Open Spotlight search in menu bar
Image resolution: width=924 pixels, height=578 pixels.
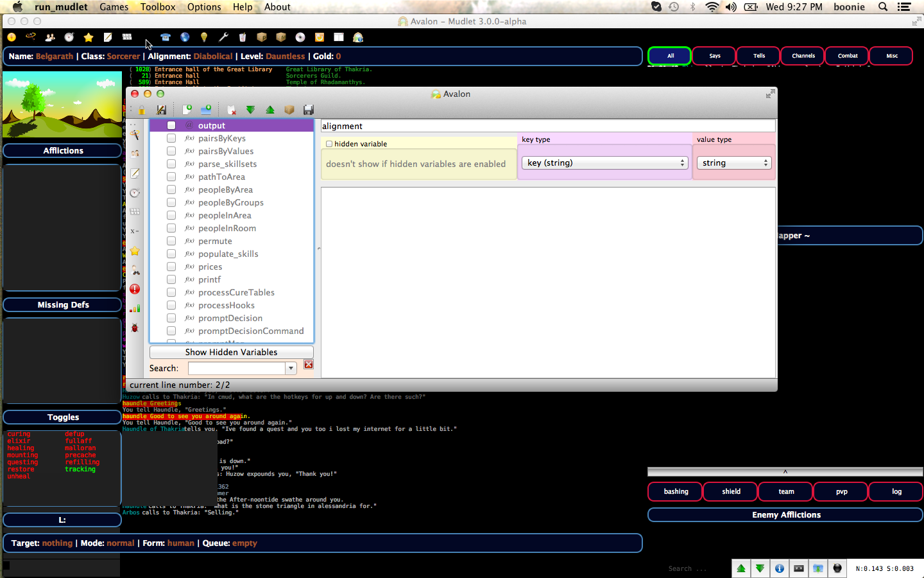[883, 7]
